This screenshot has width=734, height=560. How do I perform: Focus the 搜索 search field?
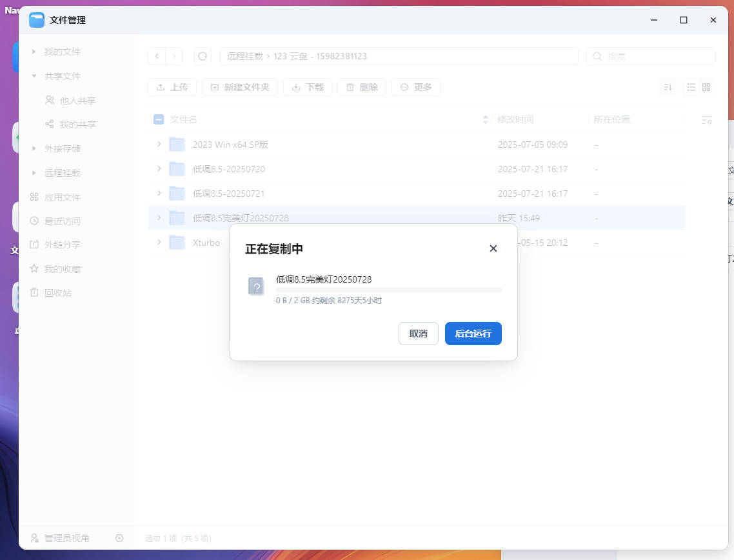[x=651, y=56]
